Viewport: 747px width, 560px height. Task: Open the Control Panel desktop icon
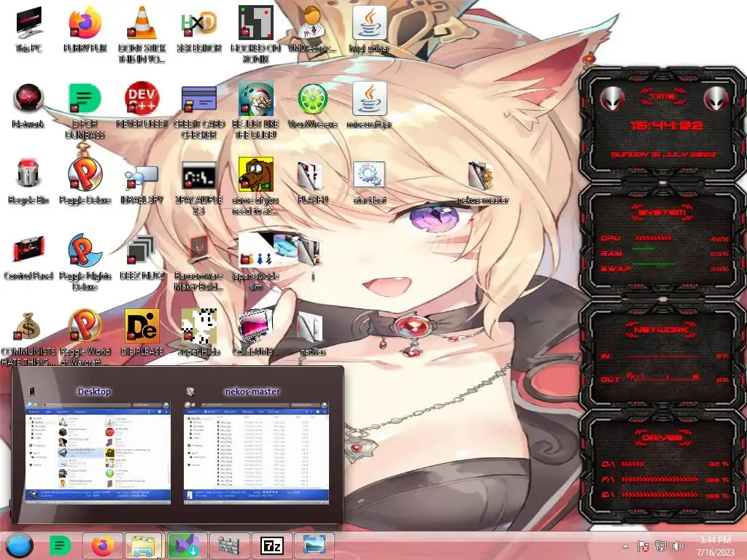pos(28,257)
